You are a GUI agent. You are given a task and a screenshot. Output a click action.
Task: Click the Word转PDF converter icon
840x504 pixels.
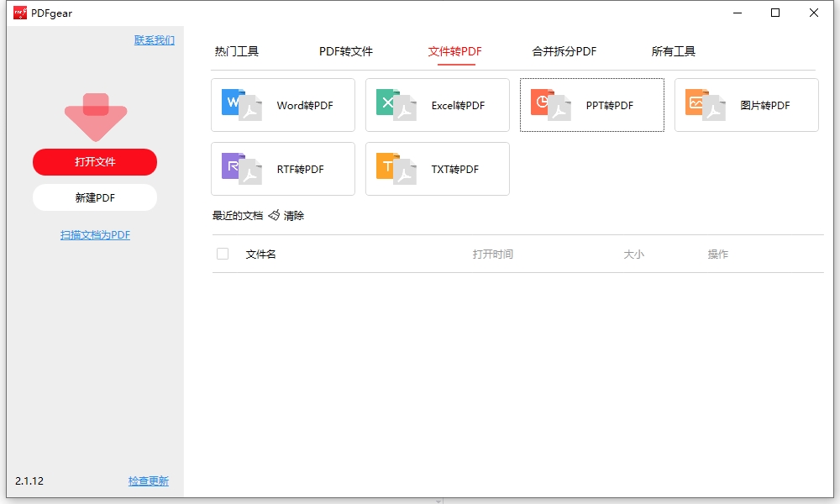242,105
